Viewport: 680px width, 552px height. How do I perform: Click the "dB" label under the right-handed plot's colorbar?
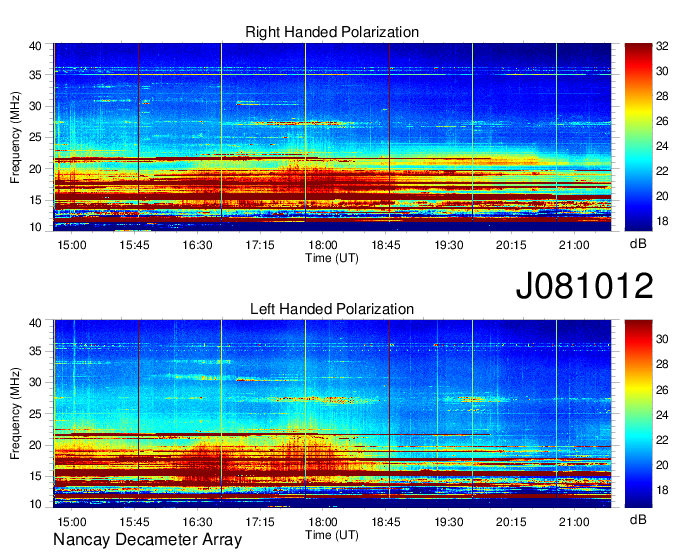638,244
